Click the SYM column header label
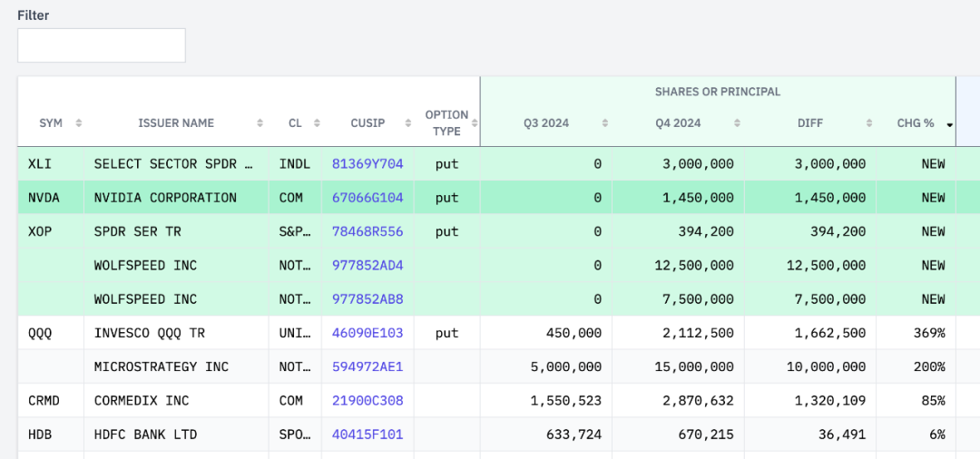 [51, 123]
